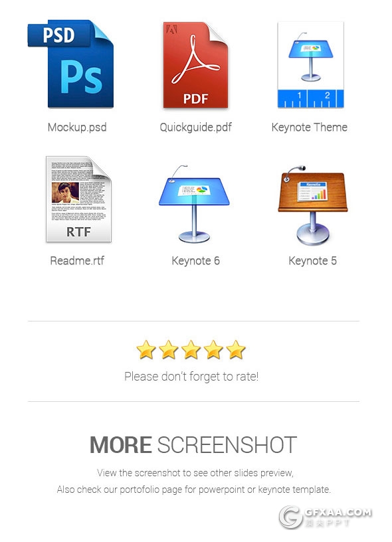The height and width of the screenshot is (542, 392).
Task: Click the Readme.rtf label
Action: (77, 260)
